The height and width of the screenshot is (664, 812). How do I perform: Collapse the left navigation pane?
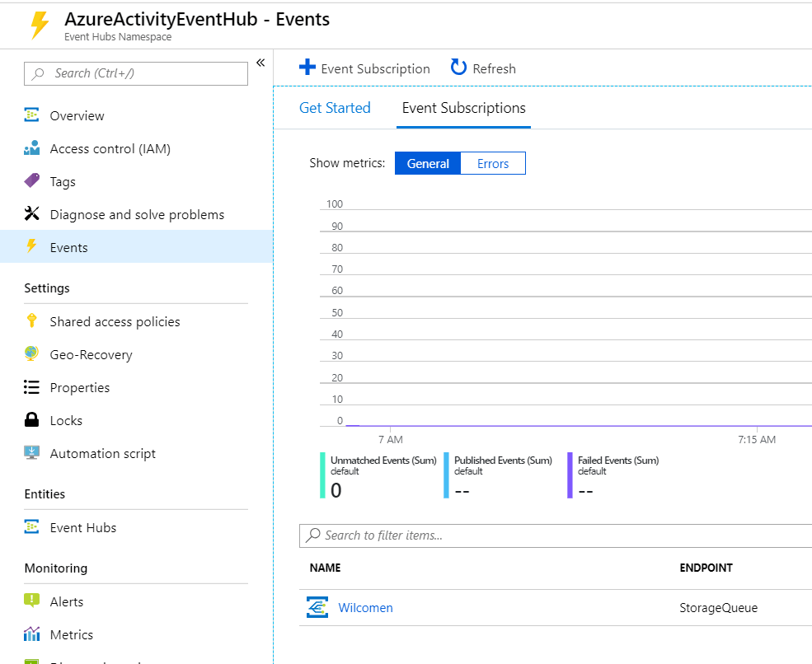[260, 62]
